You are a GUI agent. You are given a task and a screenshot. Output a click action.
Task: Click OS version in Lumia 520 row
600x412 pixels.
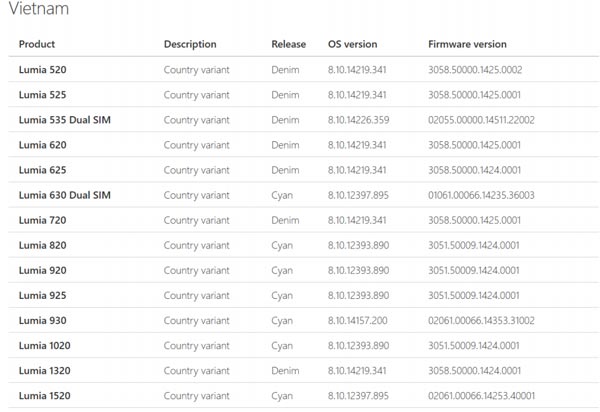(357, 70)
